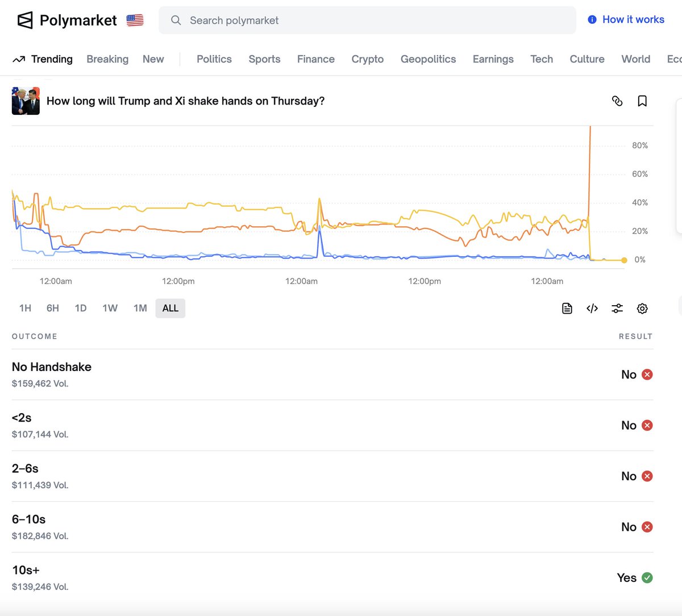Switch chart to 1W time range

click(110, 308)
